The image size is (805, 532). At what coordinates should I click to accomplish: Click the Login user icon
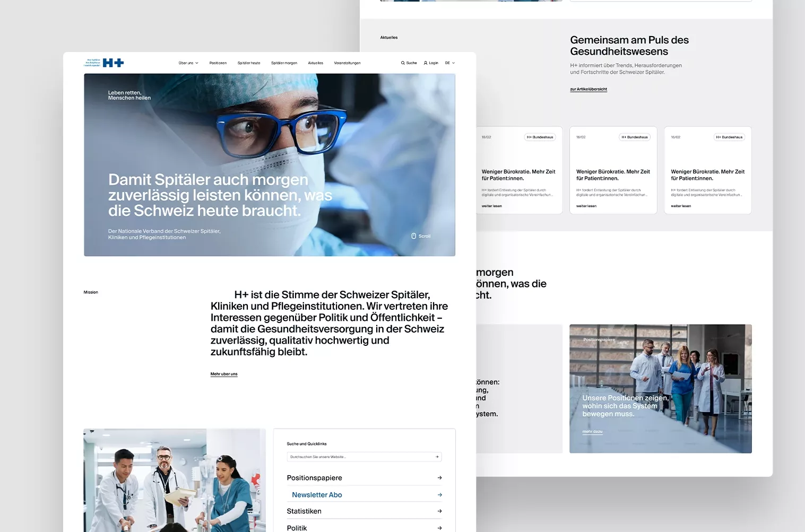426,63
